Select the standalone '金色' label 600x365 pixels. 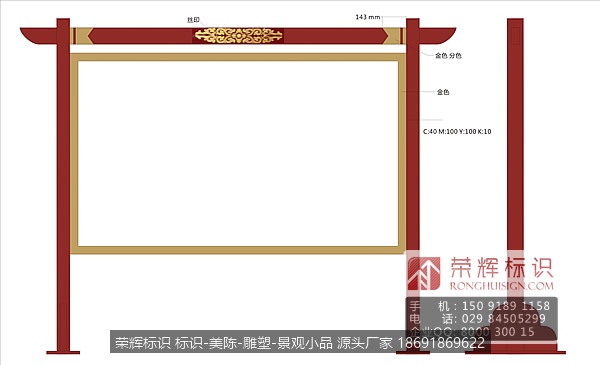[443, 92]
